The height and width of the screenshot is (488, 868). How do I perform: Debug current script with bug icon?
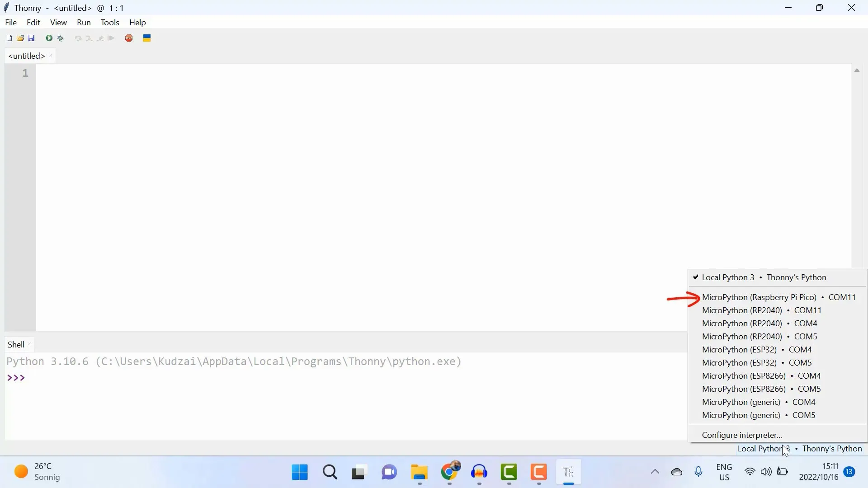coord(61,38)
